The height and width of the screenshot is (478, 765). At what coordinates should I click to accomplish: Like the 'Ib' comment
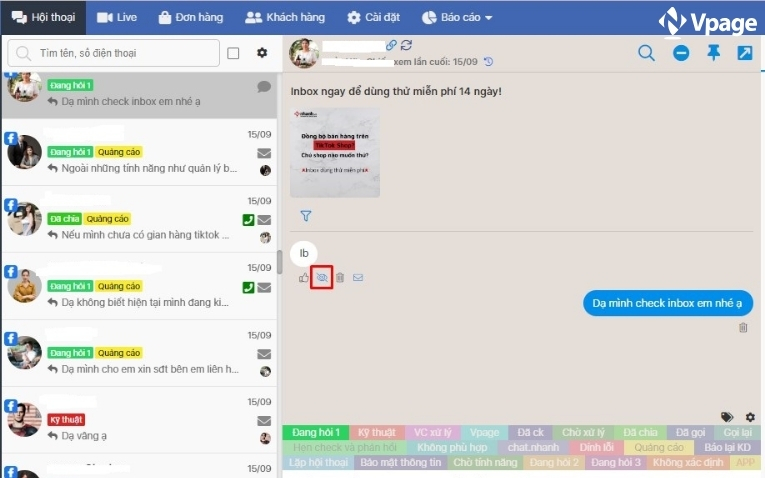(x=303, y=278)
